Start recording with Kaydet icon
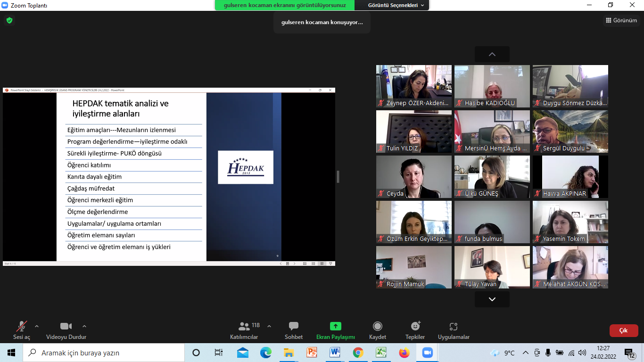644x362 pixels. click(377, 327)
